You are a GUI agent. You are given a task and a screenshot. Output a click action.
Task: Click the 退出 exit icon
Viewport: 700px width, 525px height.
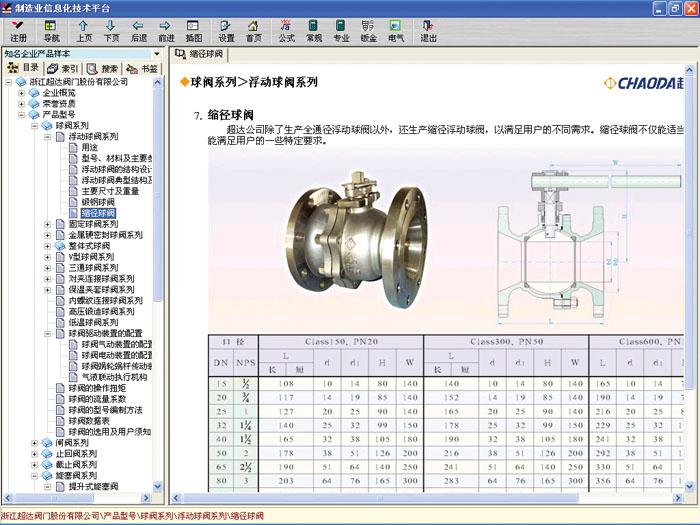point(428,30)
